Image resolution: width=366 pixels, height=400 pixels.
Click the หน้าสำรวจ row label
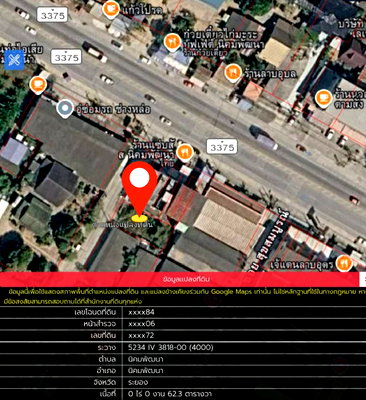100,324
